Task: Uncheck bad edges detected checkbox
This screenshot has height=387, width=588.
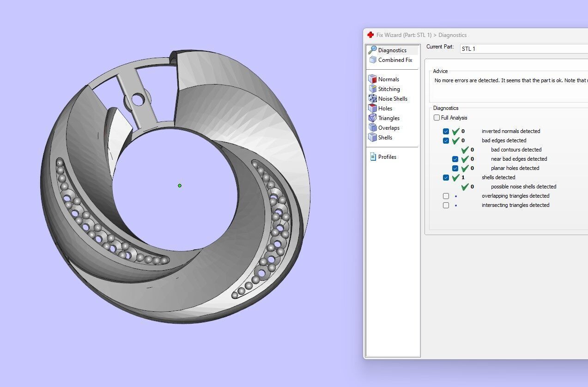Action: click(446, 140)
